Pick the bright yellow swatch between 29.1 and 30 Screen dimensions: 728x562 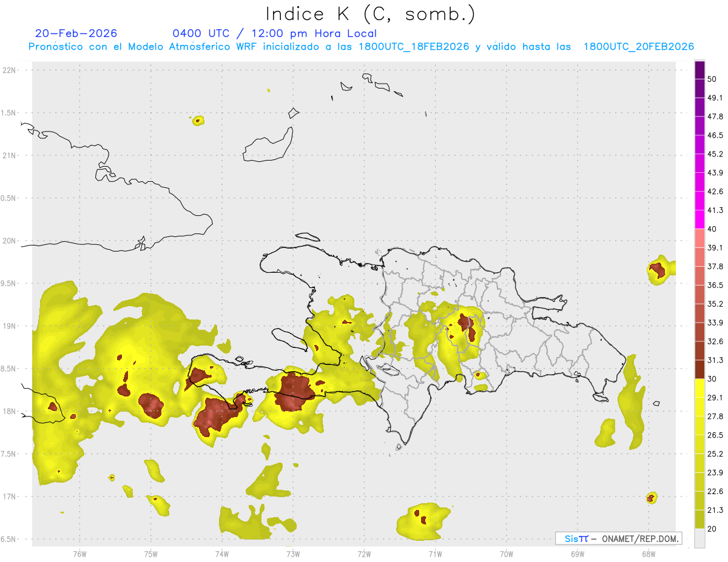point(699,388)
